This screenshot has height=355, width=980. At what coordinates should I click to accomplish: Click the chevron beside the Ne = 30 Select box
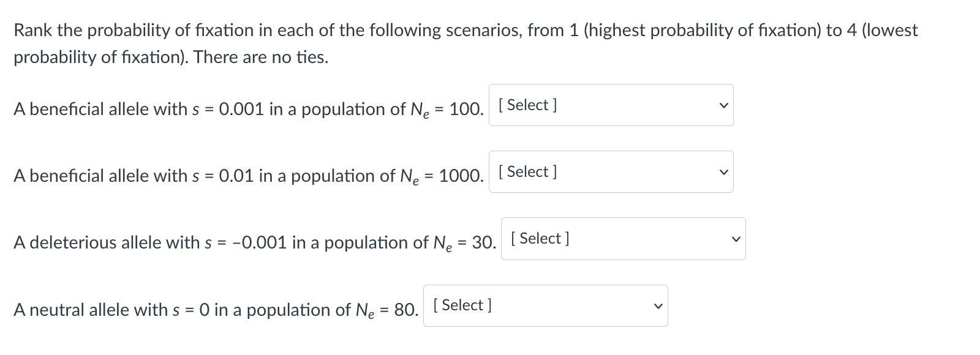point(735,239)
